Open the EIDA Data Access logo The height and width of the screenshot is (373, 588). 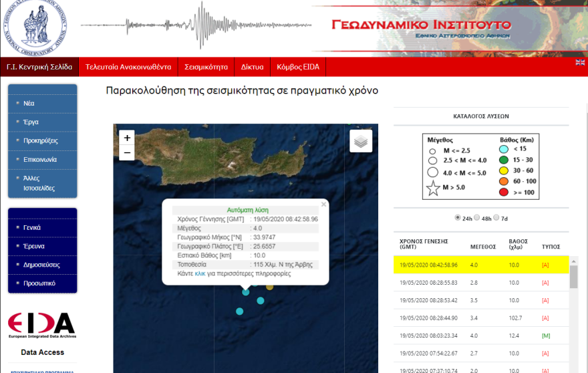42,325
